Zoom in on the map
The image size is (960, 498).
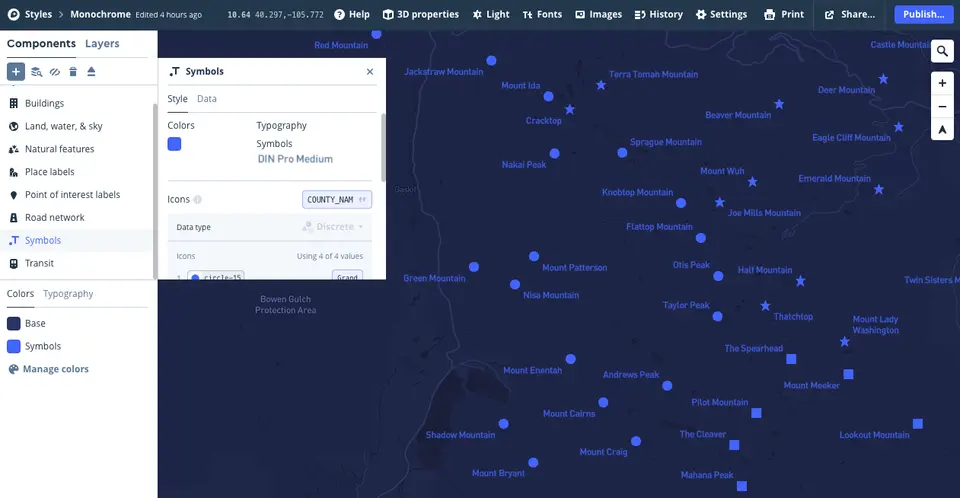942,84
